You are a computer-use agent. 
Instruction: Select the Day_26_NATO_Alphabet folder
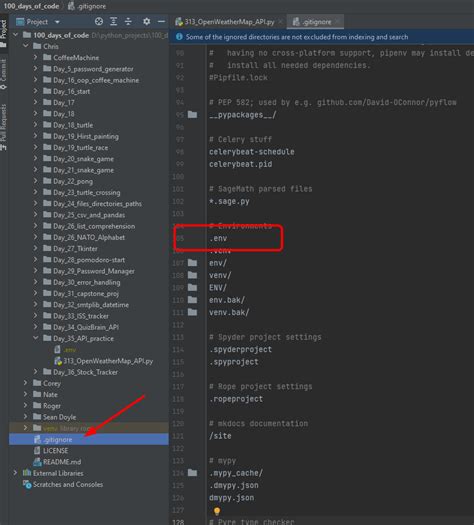pyautogui.click(x=84, y=237)
